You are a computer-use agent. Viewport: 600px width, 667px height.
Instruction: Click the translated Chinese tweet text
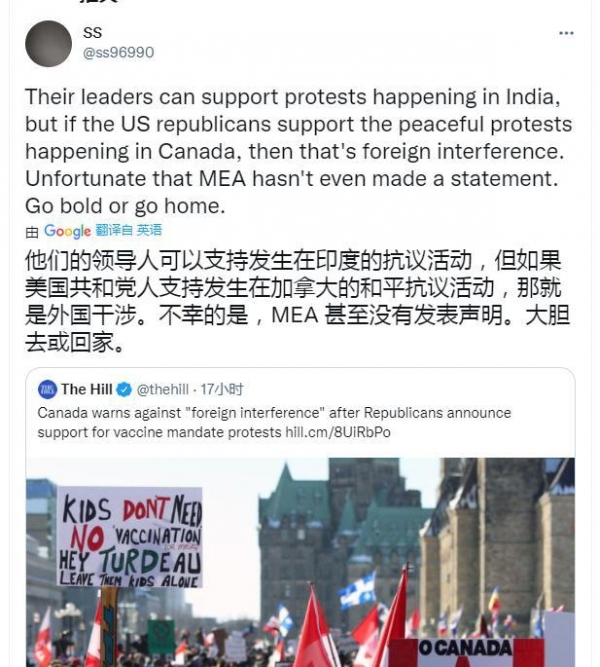pos(298,302)
